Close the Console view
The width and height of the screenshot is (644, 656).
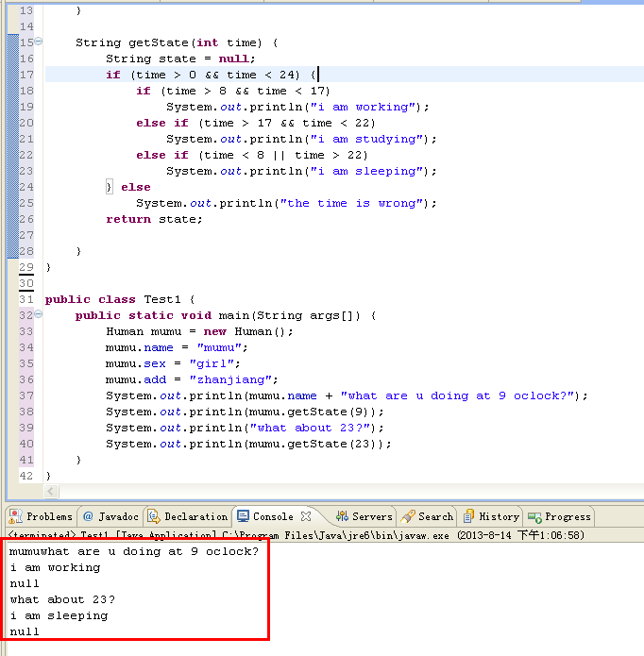306,516
